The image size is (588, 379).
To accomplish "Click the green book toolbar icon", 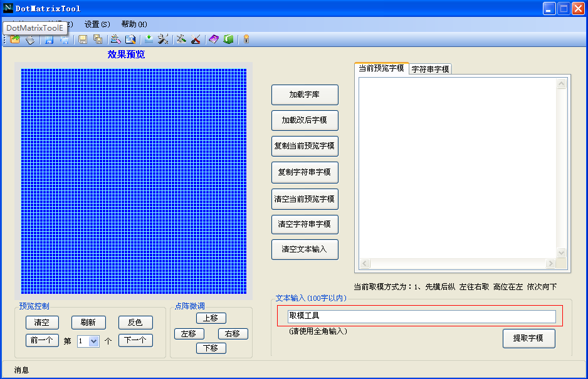I will point(229,39).
